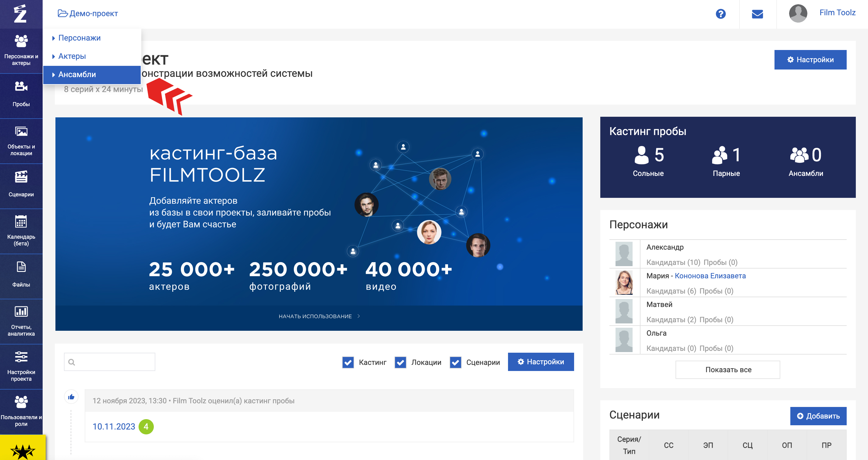This screenshot has width=868, height=460.
Task: Click the FilmToolz Z logo icon
Action: point(20,14)
